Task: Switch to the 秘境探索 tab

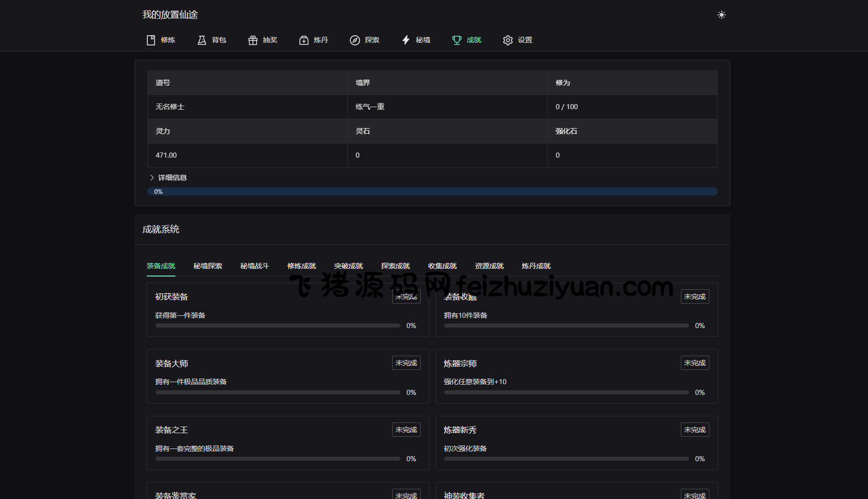Action: (x=208, y=266)
